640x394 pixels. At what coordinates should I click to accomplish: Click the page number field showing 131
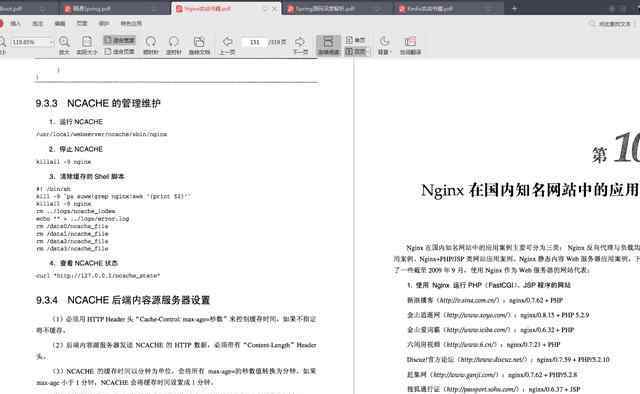click(x=255, y=42)
